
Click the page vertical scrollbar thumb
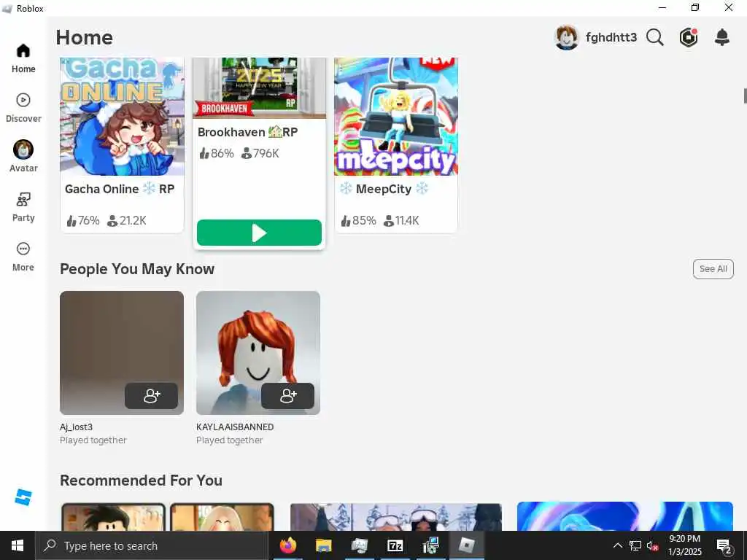[x=745, y=96]
